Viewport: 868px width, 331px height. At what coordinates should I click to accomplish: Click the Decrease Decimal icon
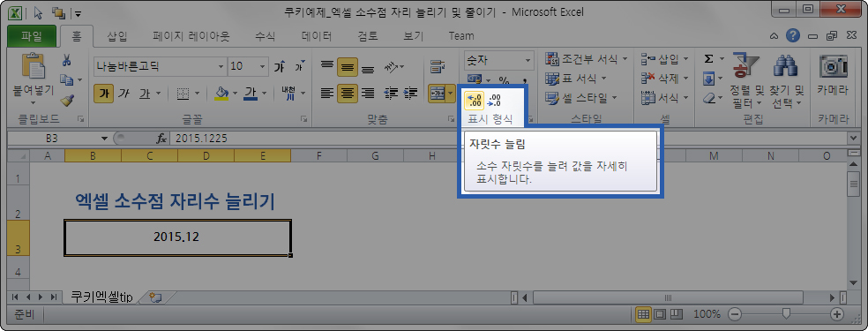(x=494, y=101)
